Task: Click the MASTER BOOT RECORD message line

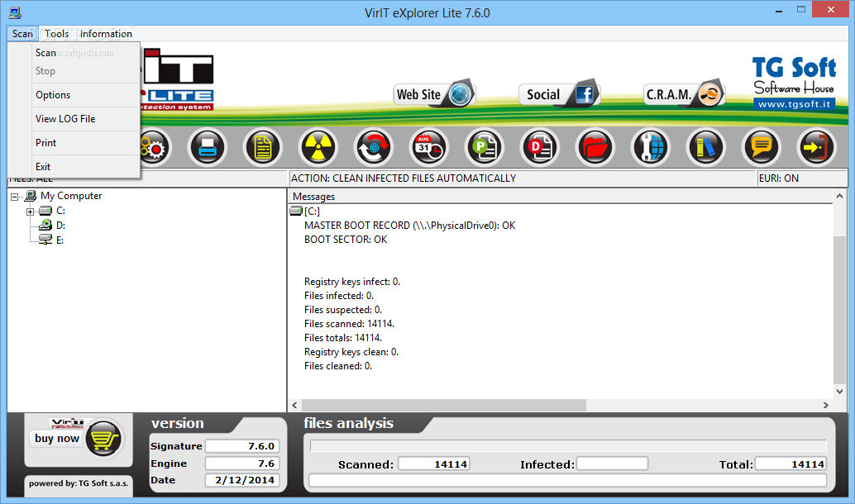Action: 409,226
